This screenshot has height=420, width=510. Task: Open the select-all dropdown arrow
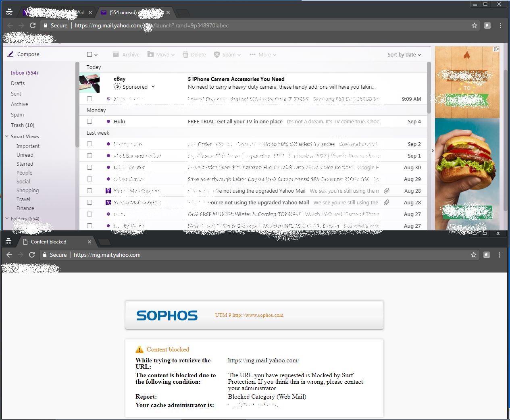tap(96, 55)
